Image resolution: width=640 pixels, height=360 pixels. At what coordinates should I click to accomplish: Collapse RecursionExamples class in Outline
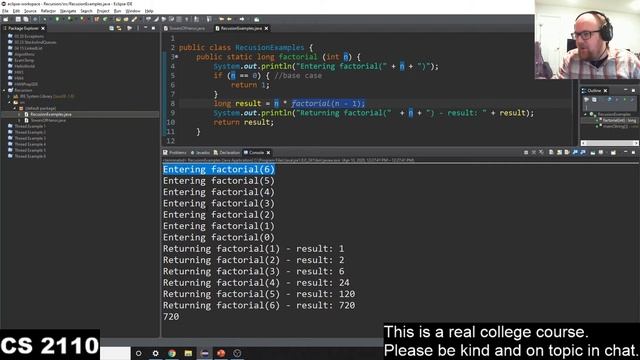[x=585, y=114]
